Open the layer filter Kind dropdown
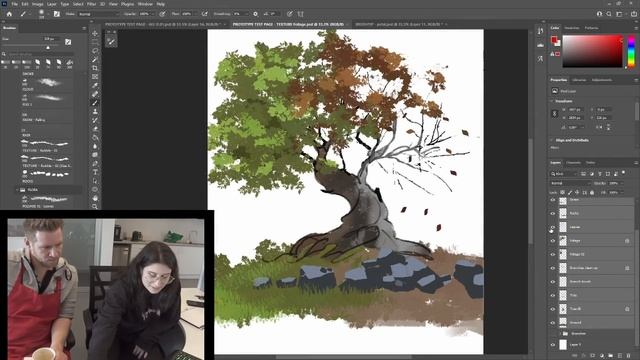The image size is (640, 360). pyautogui.click(x=563, y=174)
